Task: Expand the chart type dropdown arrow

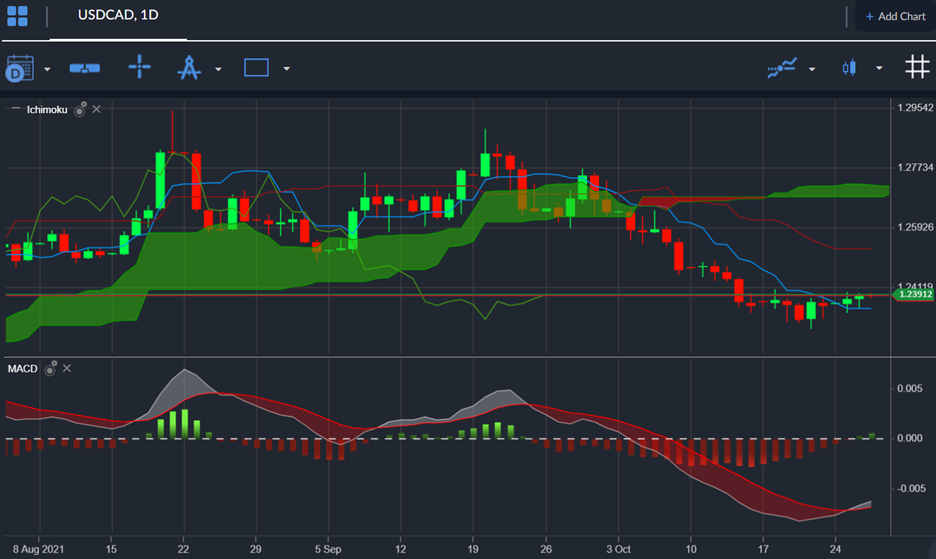Action: [879, 69]
